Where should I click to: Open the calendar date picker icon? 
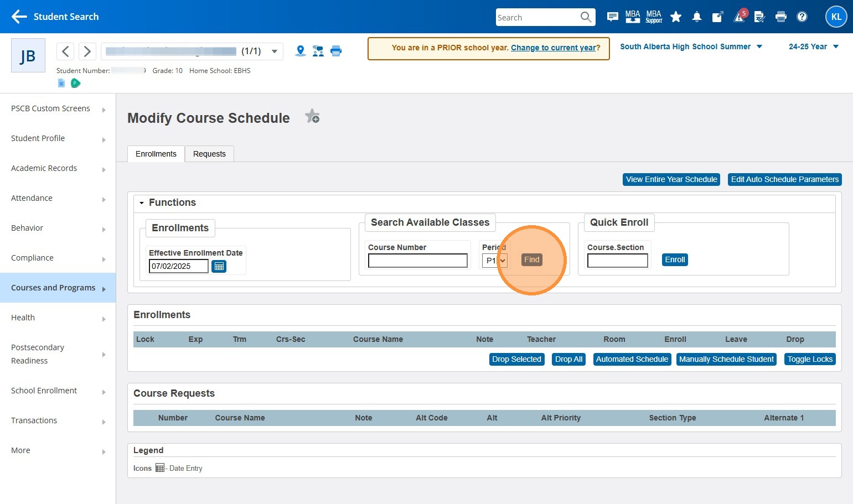click(219, 266)
